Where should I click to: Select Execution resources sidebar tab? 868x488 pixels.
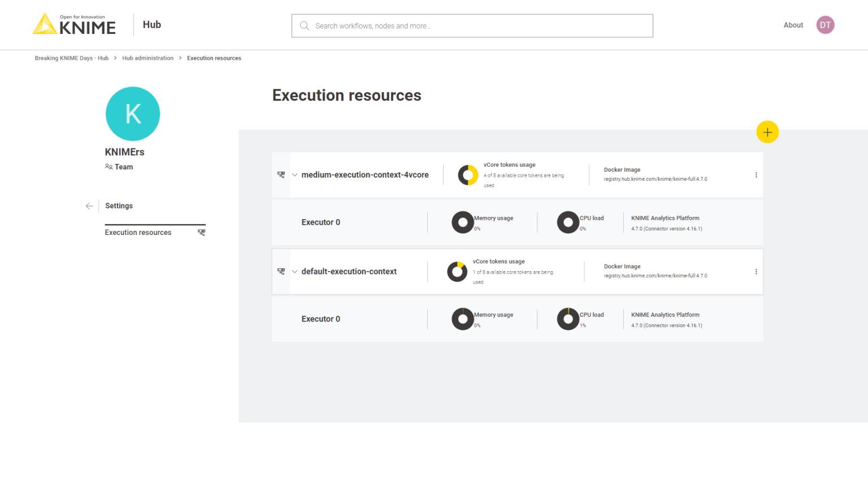coord(155,233)
